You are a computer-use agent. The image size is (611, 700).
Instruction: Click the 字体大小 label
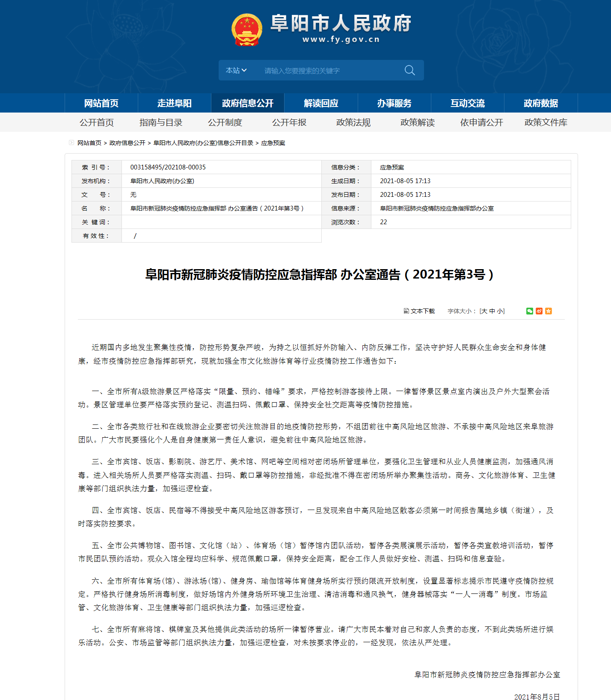pyautogui.click(x=462, y=311)
